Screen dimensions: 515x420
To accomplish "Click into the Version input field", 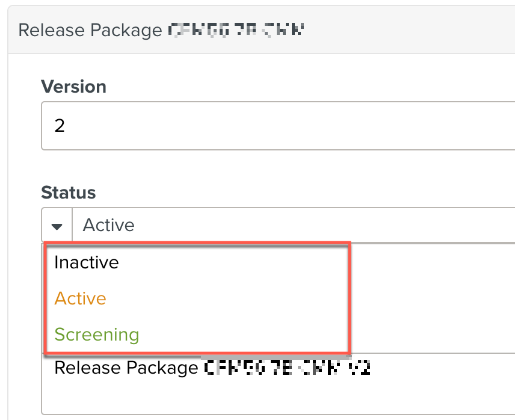I will (x=277, y=126).
